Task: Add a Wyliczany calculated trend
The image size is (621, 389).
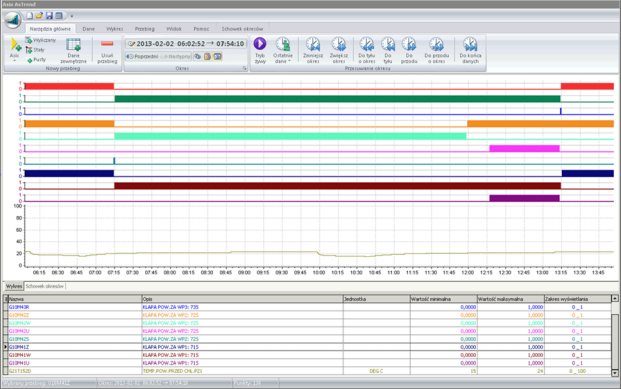Action: point(40,40)
